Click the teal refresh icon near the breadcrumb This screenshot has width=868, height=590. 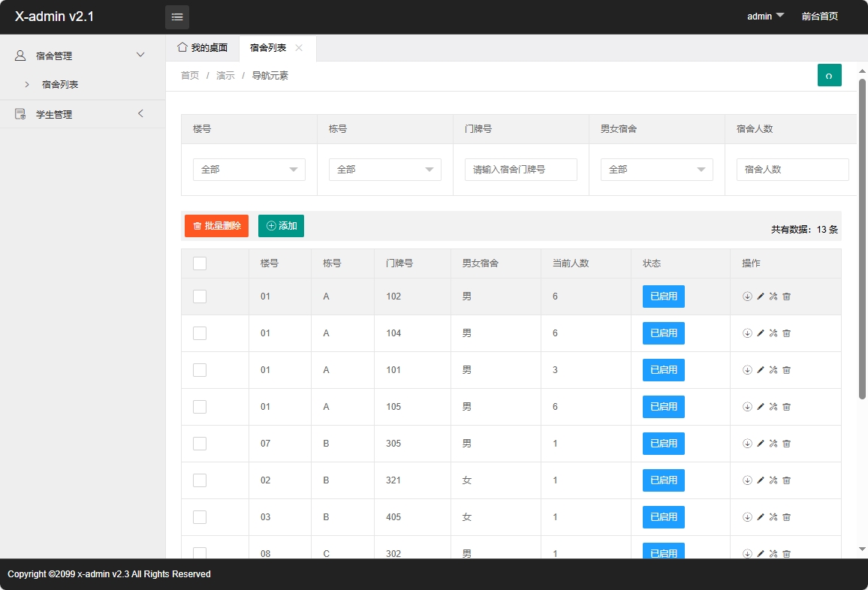click(829, 75)
